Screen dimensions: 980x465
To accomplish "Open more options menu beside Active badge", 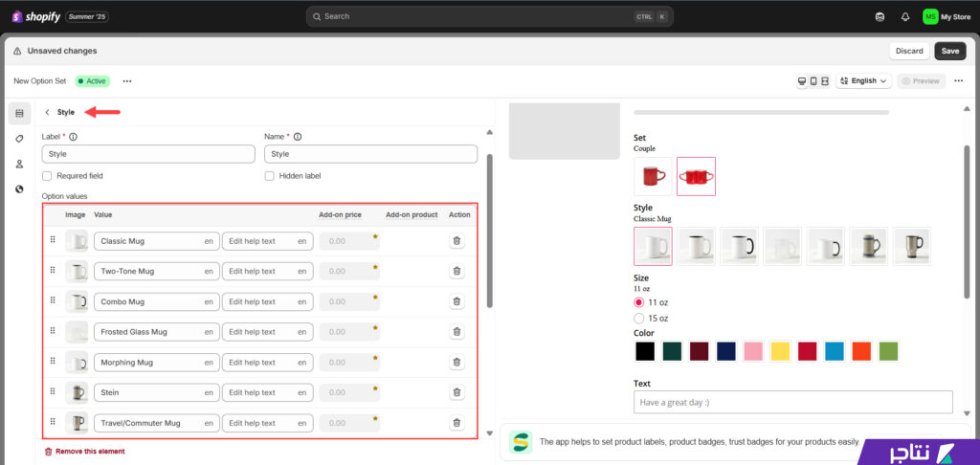I will click(x=127, y=81).
